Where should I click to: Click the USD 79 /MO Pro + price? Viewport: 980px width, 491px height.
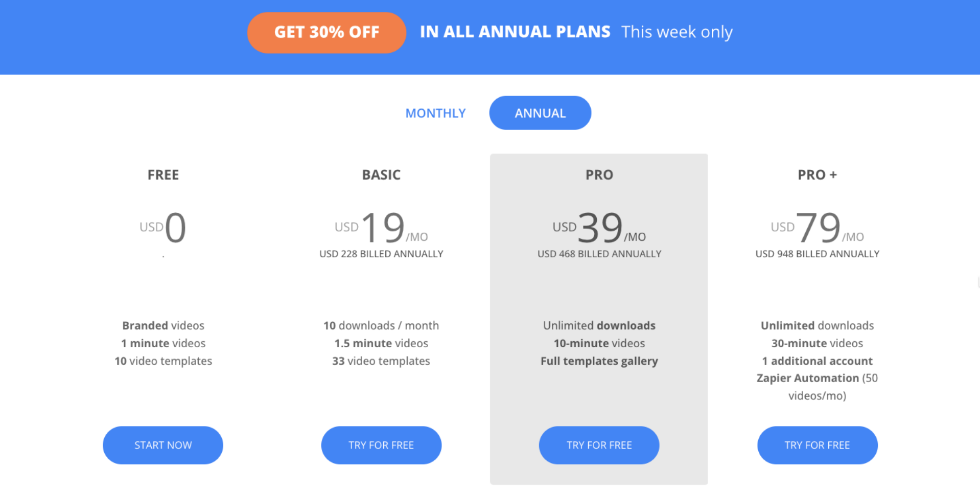click(x=818, y=228)
